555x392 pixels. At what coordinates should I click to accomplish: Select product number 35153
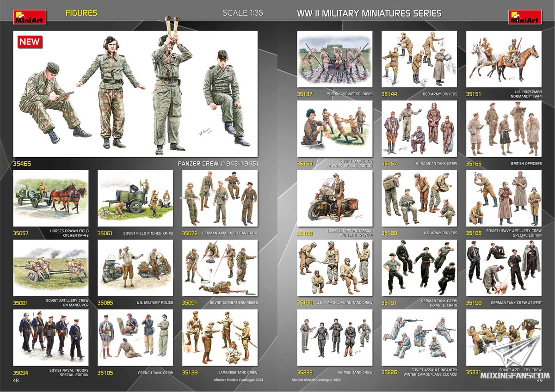[x=305, y=164]
